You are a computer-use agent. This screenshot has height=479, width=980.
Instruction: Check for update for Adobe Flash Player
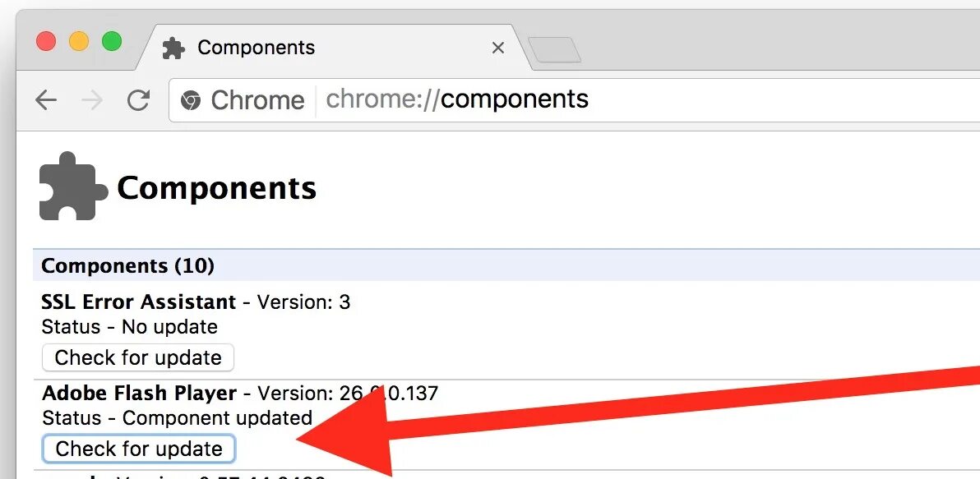click(x=138, y=449)
